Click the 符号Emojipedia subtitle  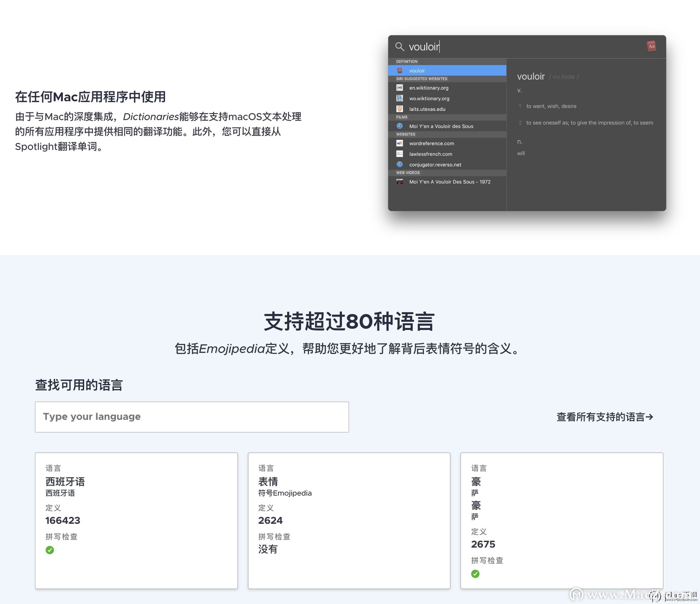[x=285, y=493]
